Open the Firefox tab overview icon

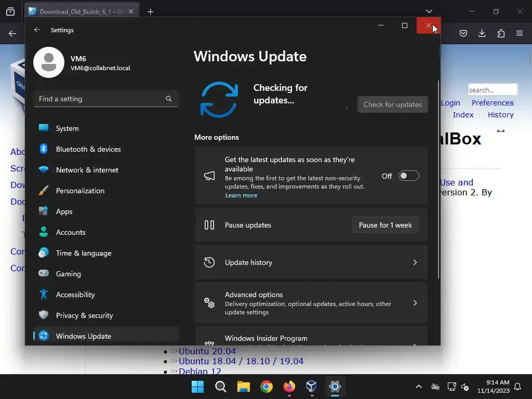pyautogui.click(x=10, y=11)
